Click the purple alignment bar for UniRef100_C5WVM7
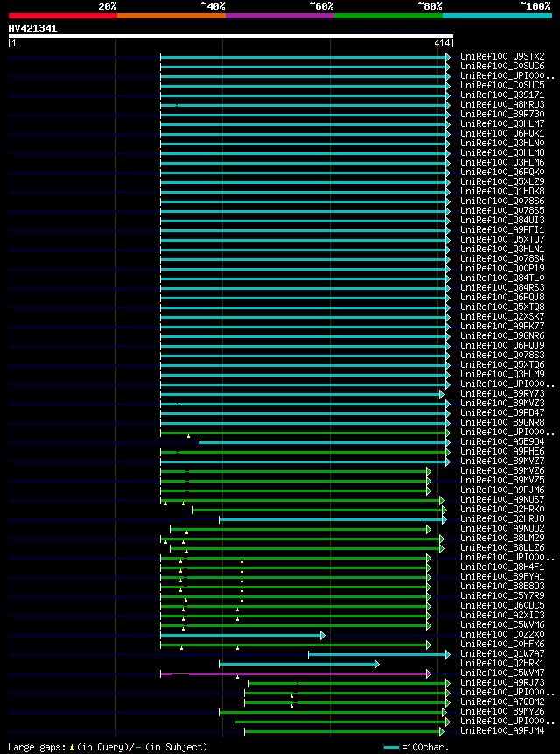 point(296,673)
